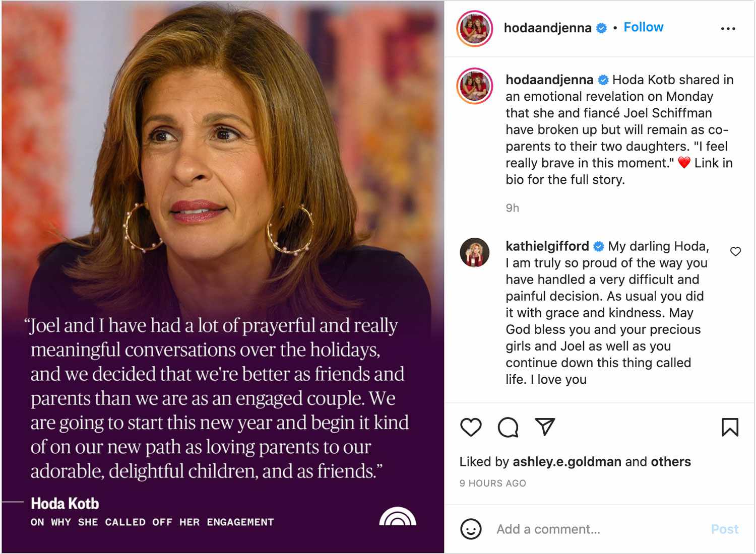The width and height of the screenshot is (756, 554).
Task: Click the hodaandjenna caption avatar
Action: pos(474,86)
